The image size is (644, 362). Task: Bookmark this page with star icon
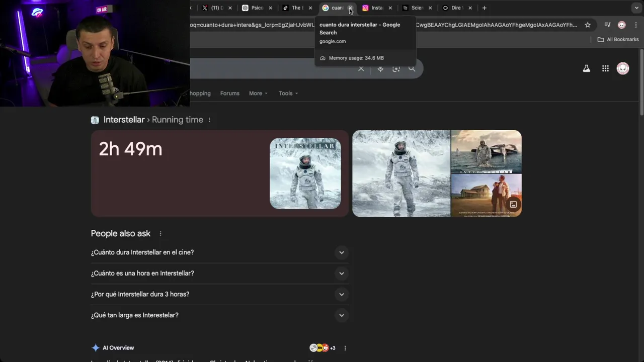(588, 25)
